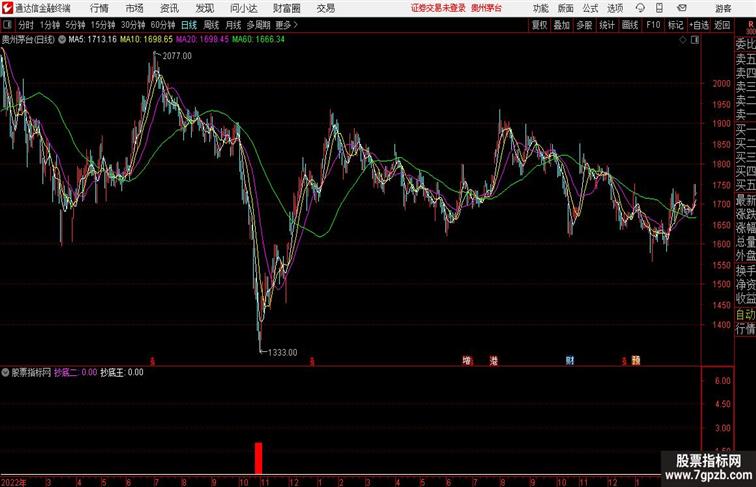Click the 2022年 date axis label
756x487 pixels.
point(14,482)
